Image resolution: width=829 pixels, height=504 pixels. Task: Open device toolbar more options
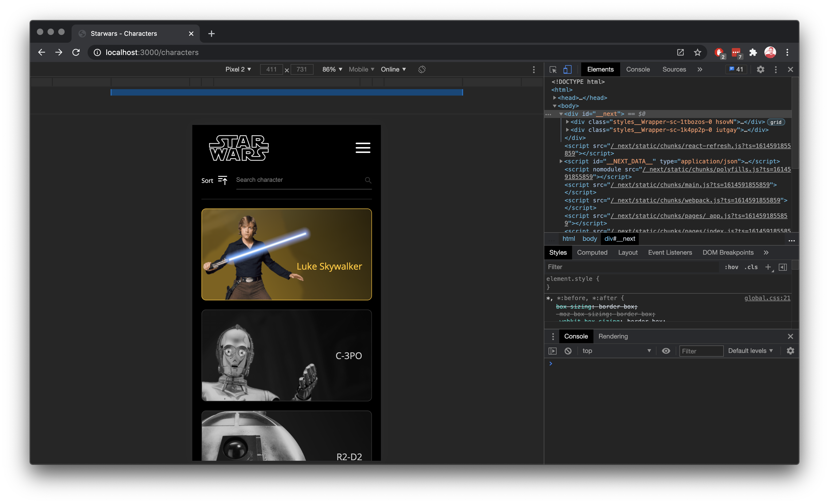click(534, 69)
